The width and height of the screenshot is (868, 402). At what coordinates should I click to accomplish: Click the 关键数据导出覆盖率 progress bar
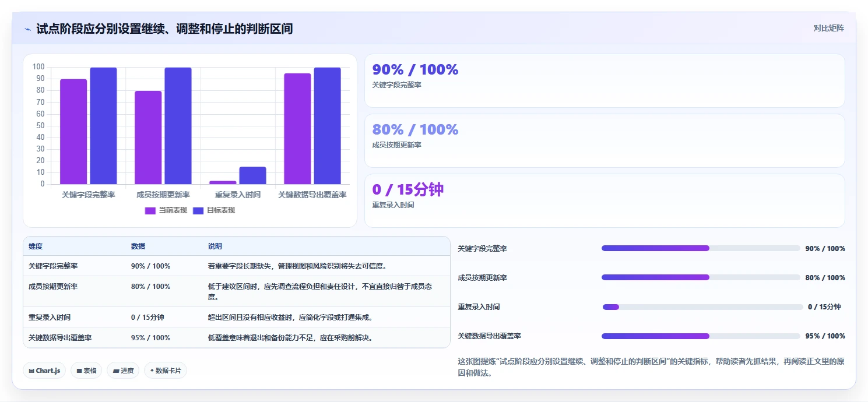point(701,336)
